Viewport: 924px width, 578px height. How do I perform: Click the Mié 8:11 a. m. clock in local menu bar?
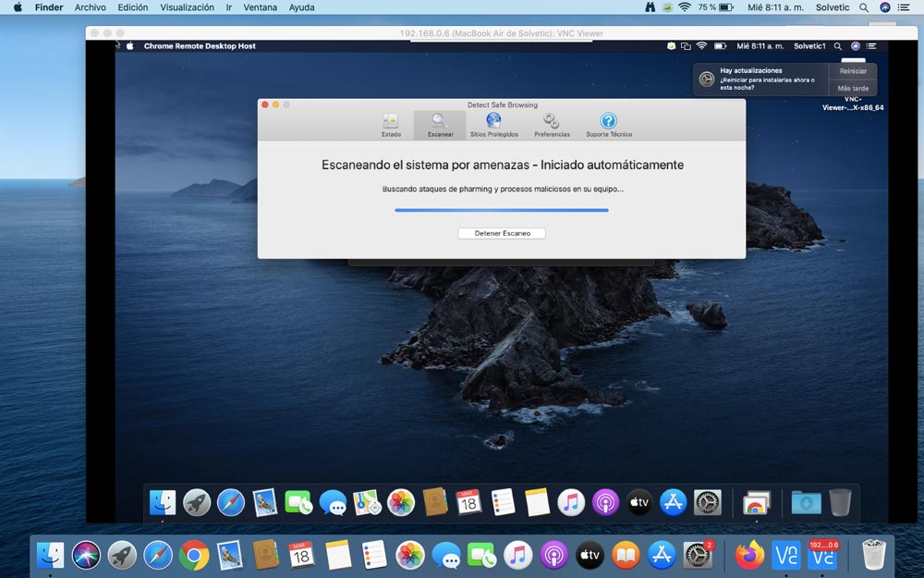click(x=775, y=7)
